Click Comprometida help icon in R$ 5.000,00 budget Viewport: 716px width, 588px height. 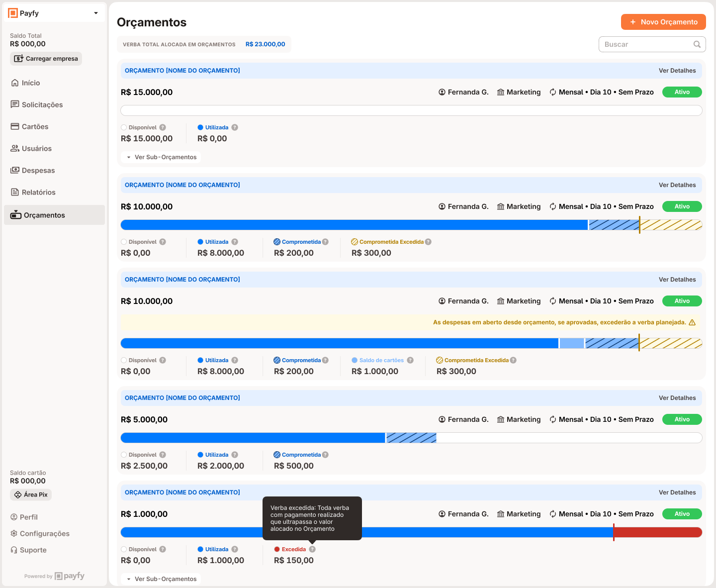click(x=325, y=455)
